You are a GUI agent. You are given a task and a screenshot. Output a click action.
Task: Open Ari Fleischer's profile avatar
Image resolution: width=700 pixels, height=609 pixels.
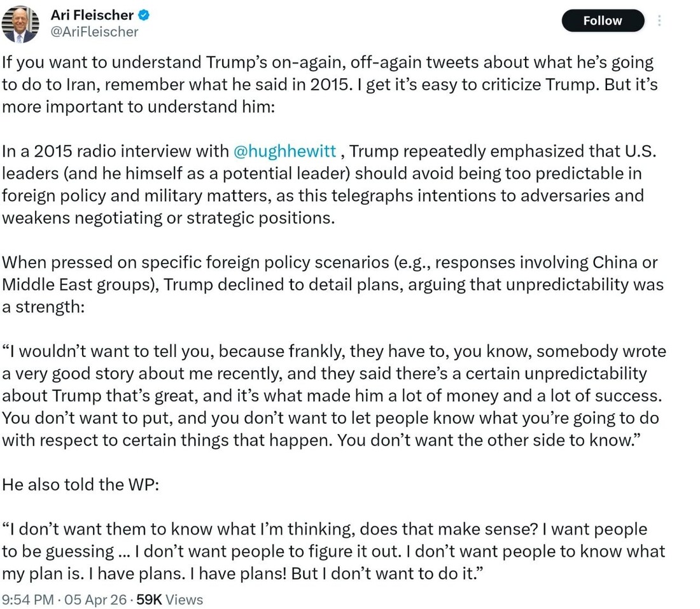coord(20,25)
